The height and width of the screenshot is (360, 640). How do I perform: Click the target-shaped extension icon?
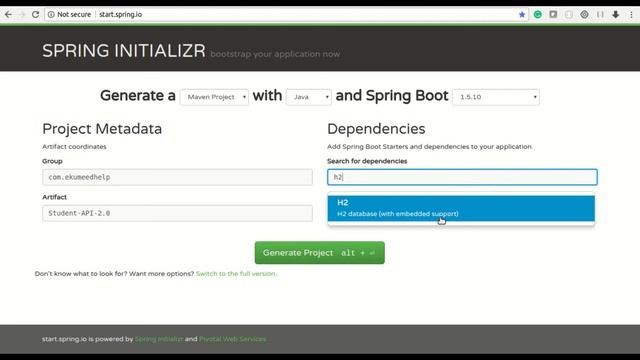click(584, 14)
